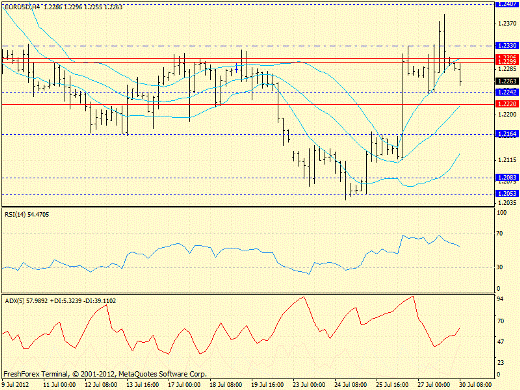This screenshot has height=390, width=520.
Task: Select the blue 1.2242 level tag
Action: pos(507,92)
